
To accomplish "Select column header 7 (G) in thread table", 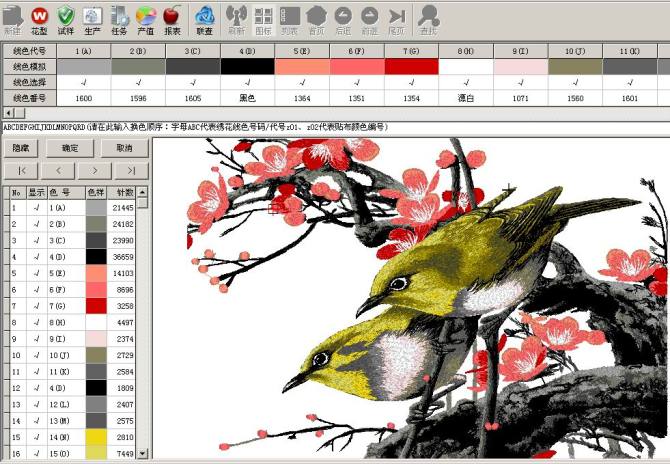I will [x=411, y=50].
